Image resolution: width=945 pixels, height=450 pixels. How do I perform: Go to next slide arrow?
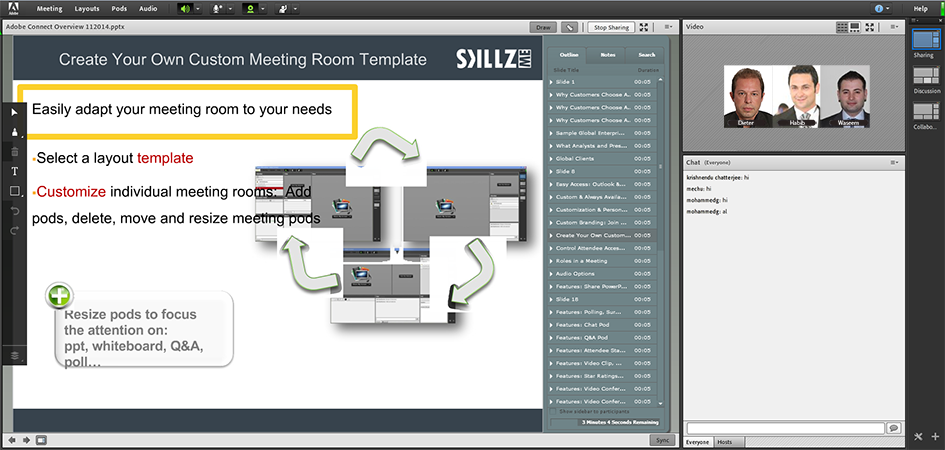click(27, 440)
